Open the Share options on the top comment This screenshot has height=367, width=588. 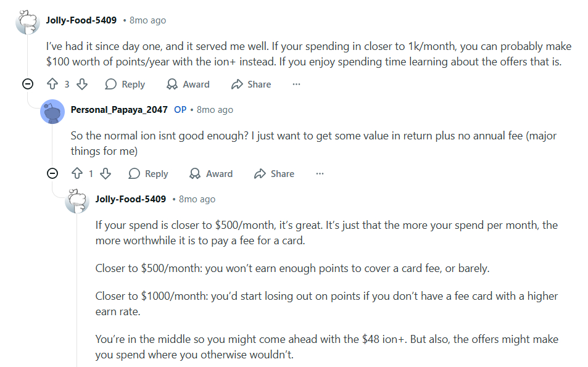[251, 84]
